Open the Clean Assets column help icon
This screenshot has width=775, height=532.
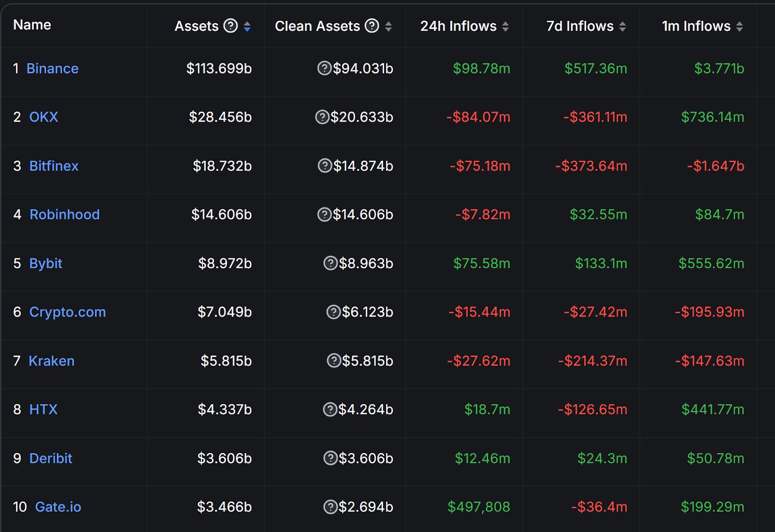tap(372, 26)
